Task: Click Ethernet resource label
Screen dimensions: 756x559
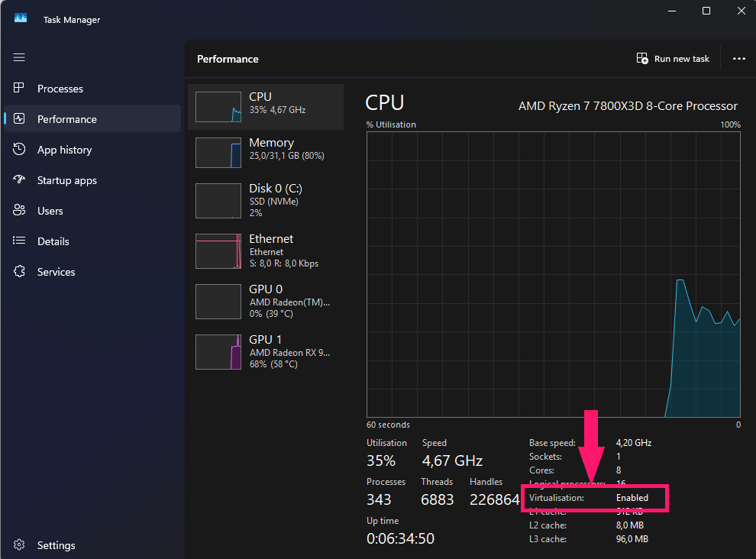Action: pyautogui.click(x=271, y=239)
